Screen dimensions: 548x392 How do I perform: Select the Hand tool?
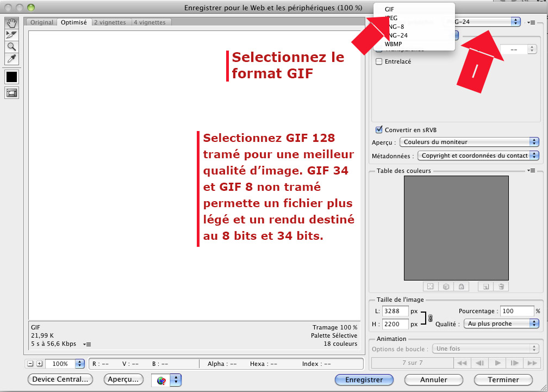pos(11,23)
